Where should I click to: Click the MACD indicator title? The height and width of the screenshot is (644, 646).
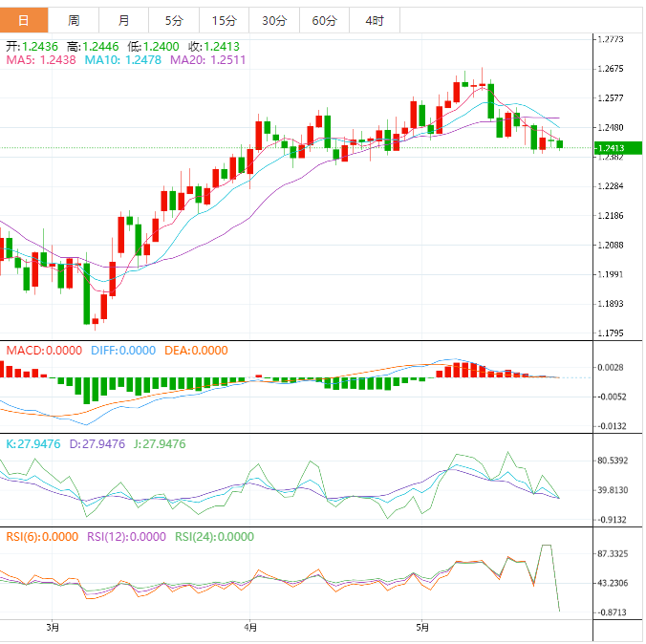(x=44, y=351)
